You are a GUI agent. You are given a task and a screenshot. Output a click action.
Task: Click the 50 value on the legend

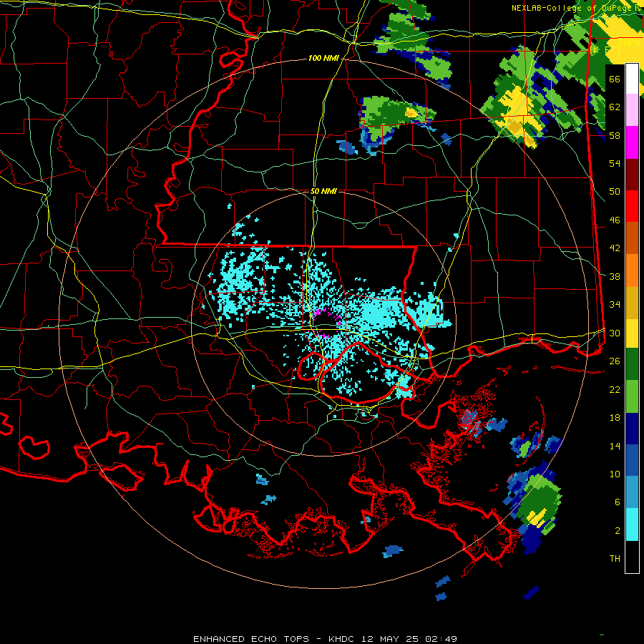pyautogui.click(x=615, y=191)
